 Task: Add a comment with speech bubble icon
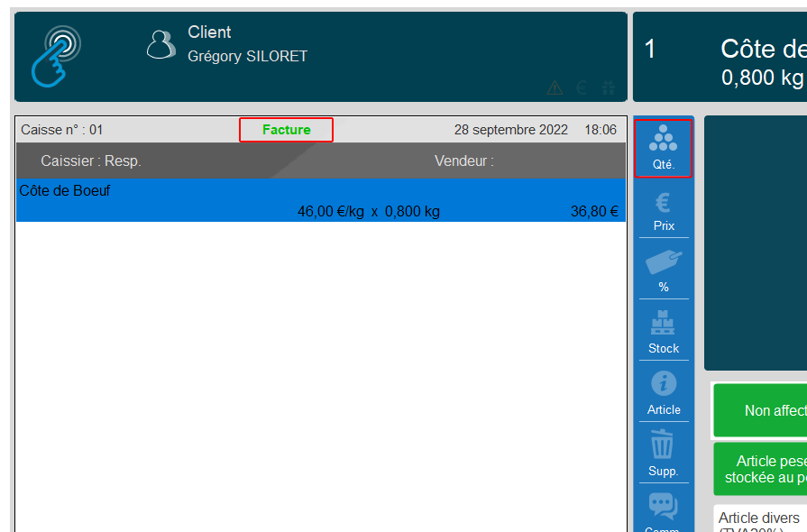[664, 510]
